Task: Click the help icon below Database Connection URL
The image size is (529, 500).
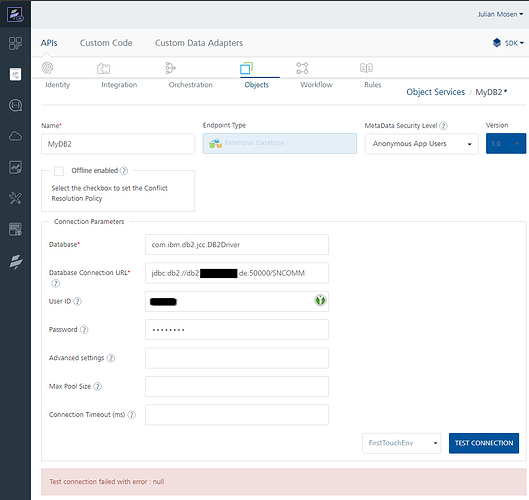Action: (55, 283)
